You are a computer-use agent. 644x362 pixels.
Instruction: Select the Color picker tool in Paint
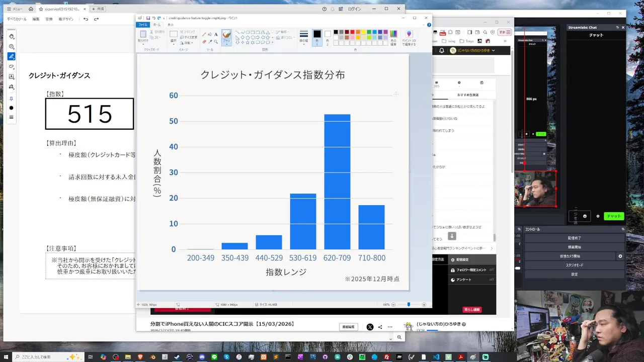[x=210, y=42]
